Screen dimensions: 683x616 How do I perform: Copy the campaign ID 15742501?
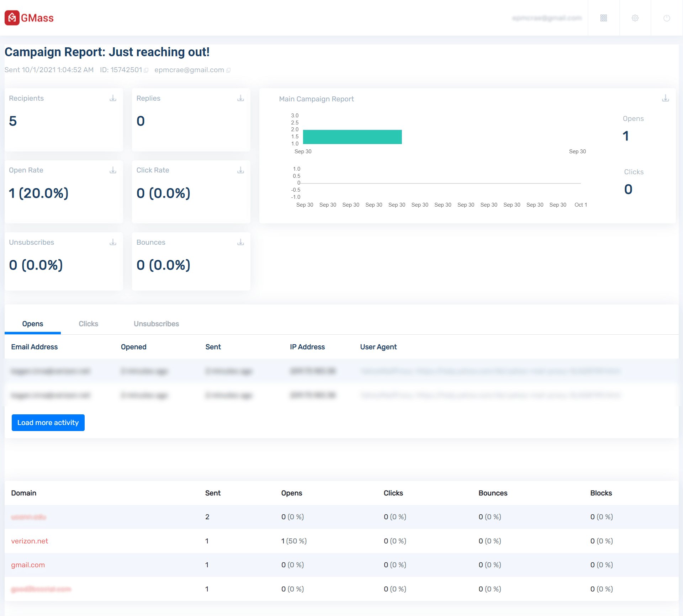(x=146, y=70)
